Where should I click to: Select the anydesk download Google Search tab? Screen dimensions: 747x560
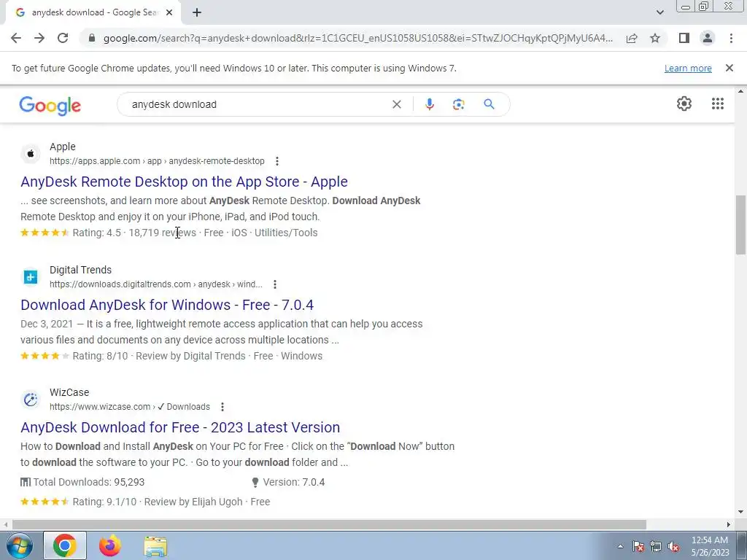[x=93, y=12]
